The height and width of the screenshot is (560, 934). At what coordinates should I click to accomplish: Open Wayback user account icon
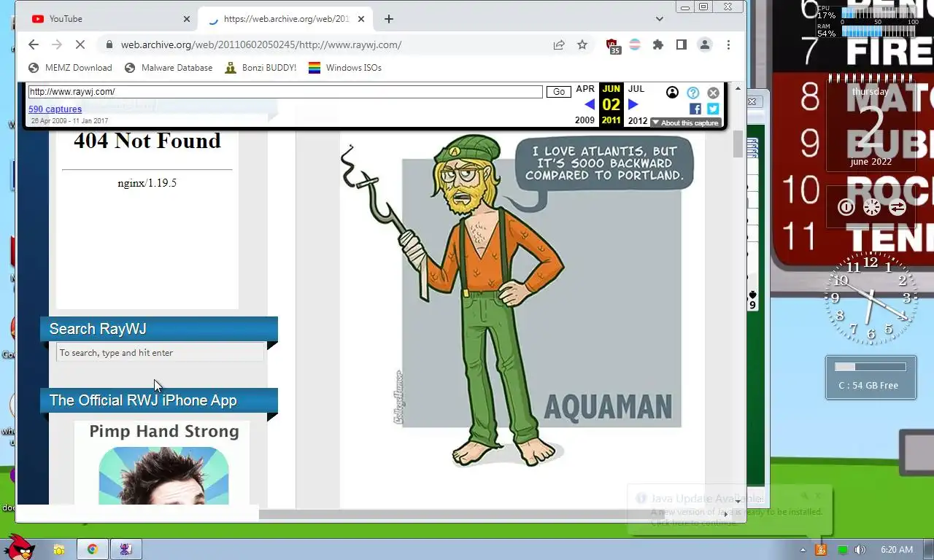click(672, 92)
